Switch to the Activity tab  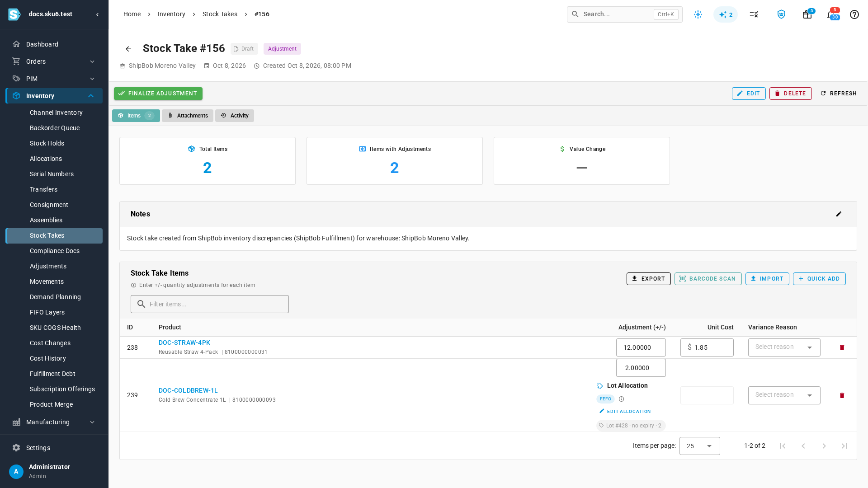(235, 116)
